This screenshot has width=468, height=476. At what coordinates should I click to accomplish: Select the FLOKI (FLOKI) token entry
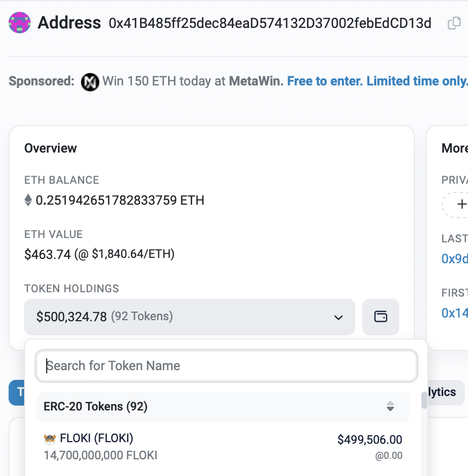[223, 447]
